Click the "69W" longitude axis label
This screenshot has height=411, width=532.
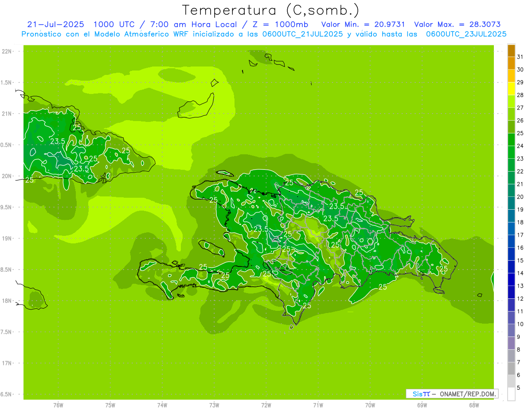[x=422, y=405]
